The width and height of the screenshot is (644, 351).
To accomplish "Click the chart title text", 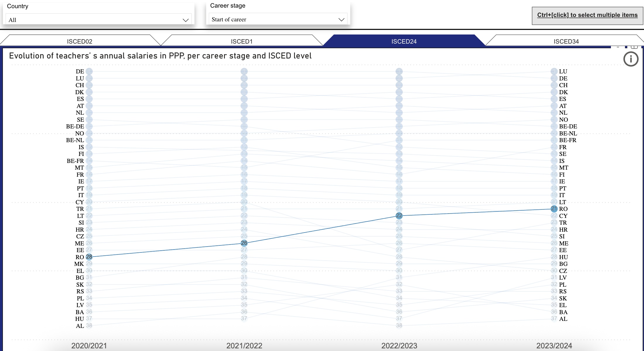I will [x=160, y=56].
